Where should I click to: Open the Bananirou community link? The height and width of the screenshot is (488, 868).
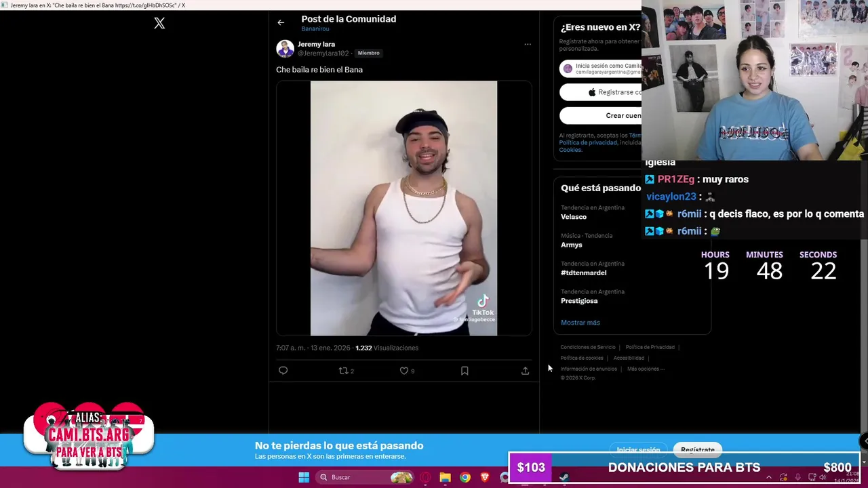click(x=315, y=29)
